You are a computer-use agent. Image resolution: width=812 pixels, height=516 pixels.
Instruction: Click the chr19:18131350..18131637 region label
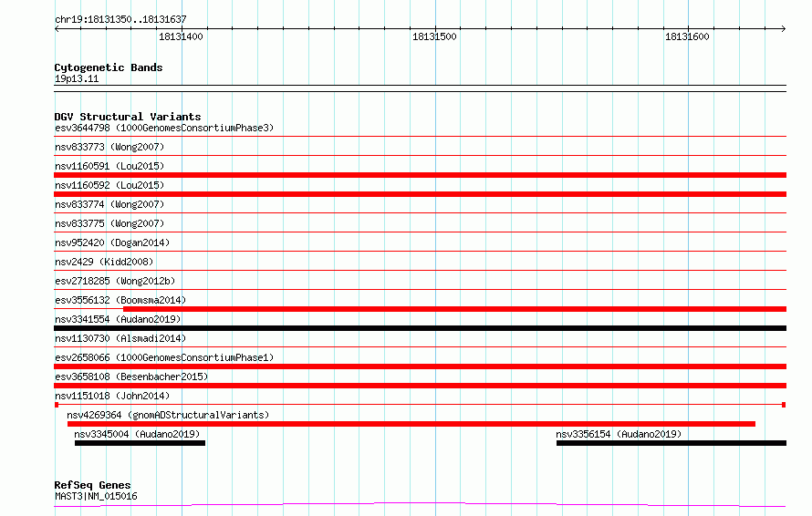[120, 19]
